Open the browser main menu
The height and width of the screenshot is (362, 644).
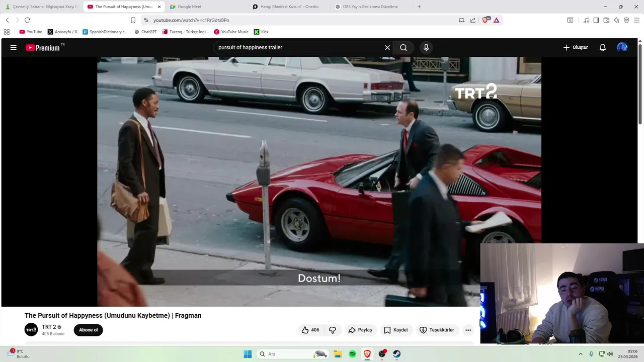coord(637,20)
